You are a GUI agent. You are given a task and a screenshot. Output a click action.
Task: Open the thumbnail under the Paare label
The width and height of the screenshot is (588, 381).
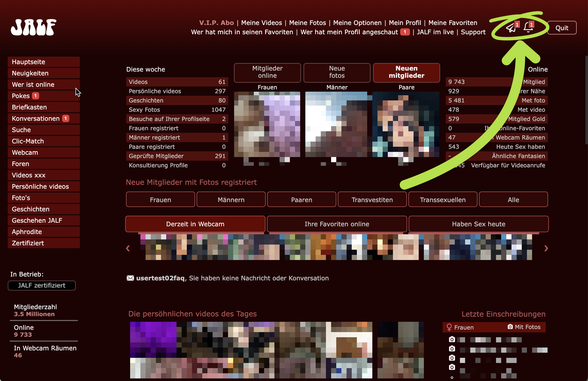406,124
